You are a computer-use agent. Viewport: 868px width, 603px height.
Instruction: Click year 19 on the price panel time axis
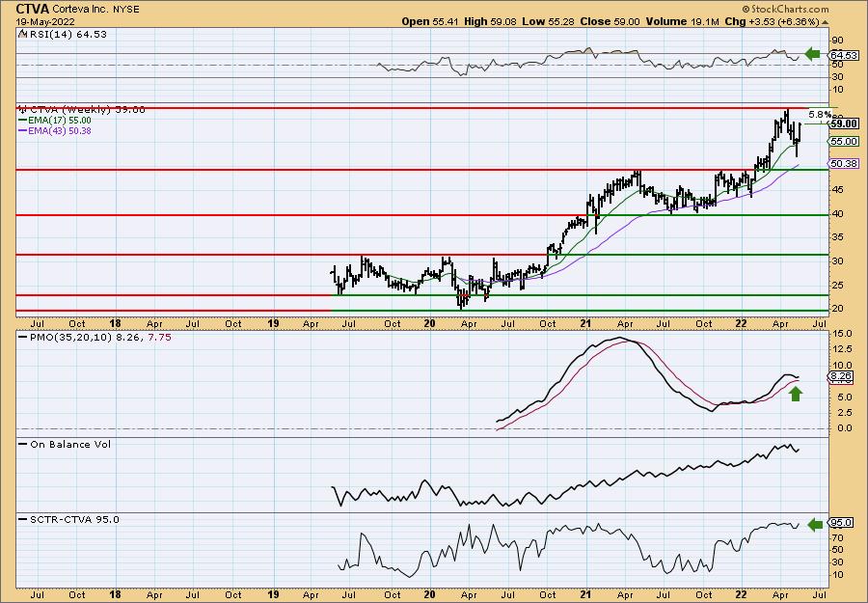(x=273, y=323)
